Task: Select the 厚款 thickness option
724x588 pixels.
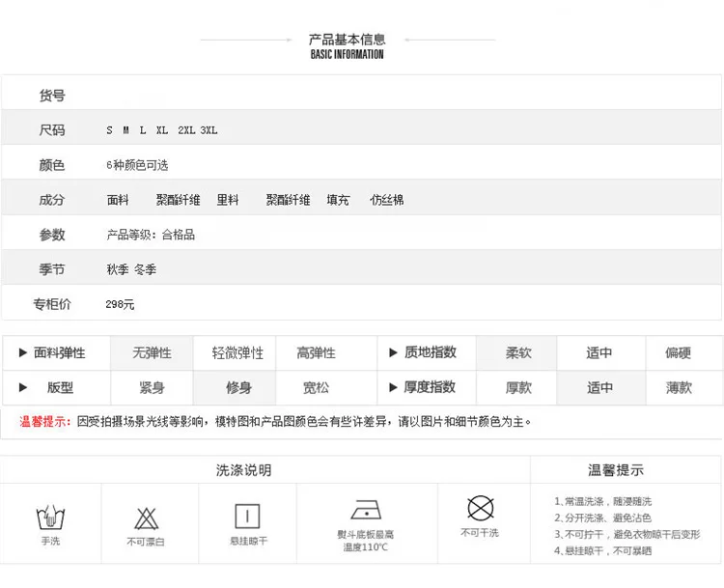Action: point(518,388)
